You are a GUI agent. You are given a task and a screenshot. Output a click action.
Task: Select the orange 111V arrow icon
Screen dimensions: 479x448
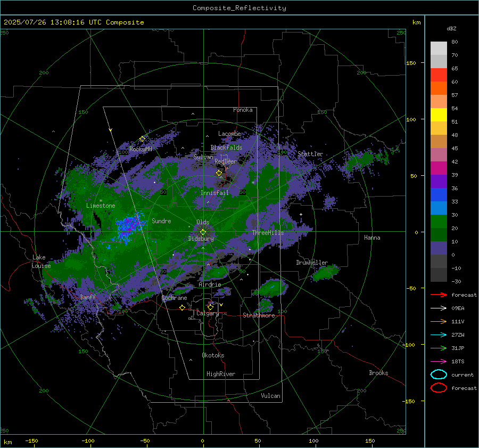coord(439,321)
